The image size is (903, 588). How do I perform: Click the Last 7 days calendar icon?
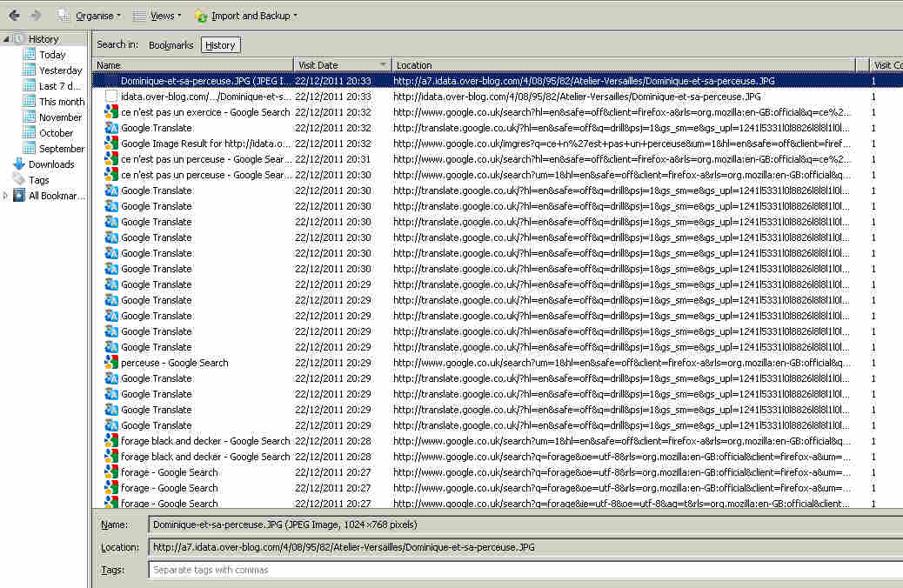[x=30, y=86]
